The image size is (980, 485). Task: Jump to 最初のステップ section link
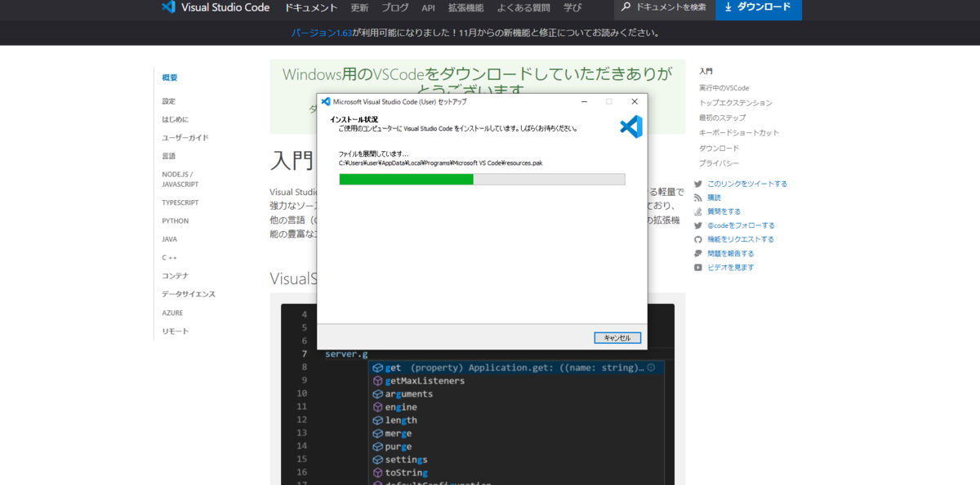[x=722, y=118]
